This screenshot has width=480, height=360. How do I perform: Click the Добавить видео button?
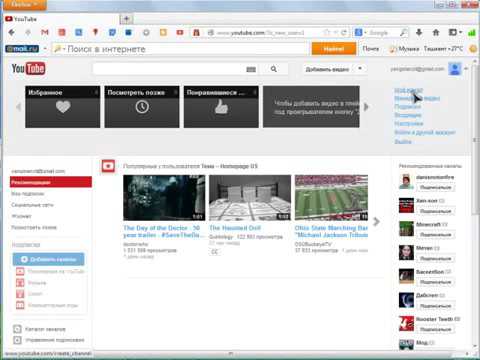tap(327, 69)
